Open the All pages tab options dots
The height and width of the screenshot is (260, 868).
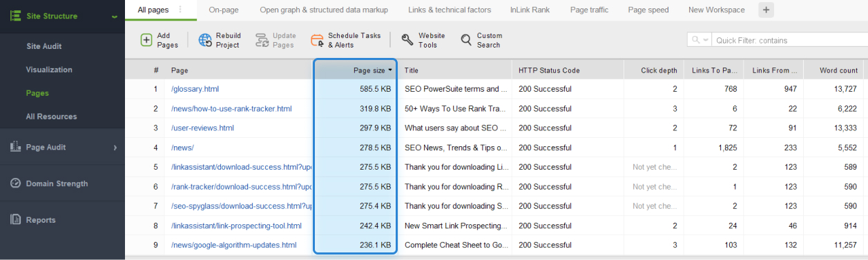(x=180, y=10)
